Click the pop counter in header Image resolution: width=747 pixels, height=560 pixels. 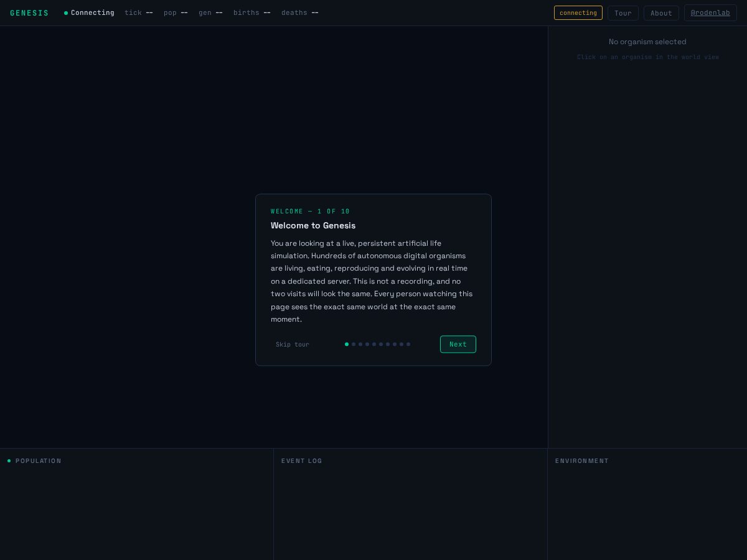tap(176, 13)
